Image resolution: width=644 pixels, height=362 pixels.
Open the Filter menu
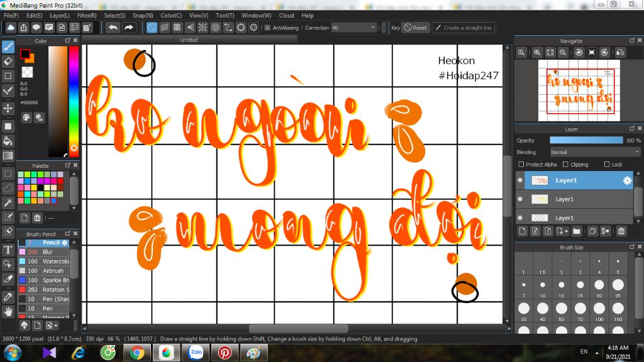pos(87,15)
